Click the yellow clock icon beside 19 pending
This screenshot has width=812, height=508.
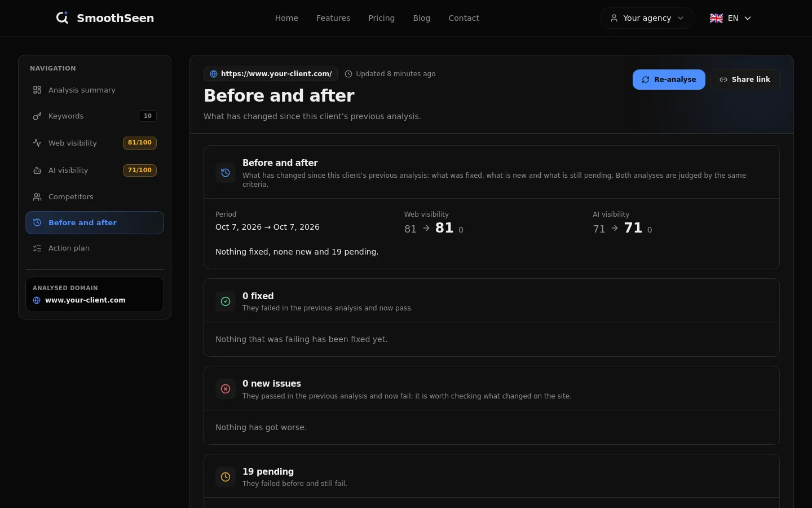tap(226, 477)
